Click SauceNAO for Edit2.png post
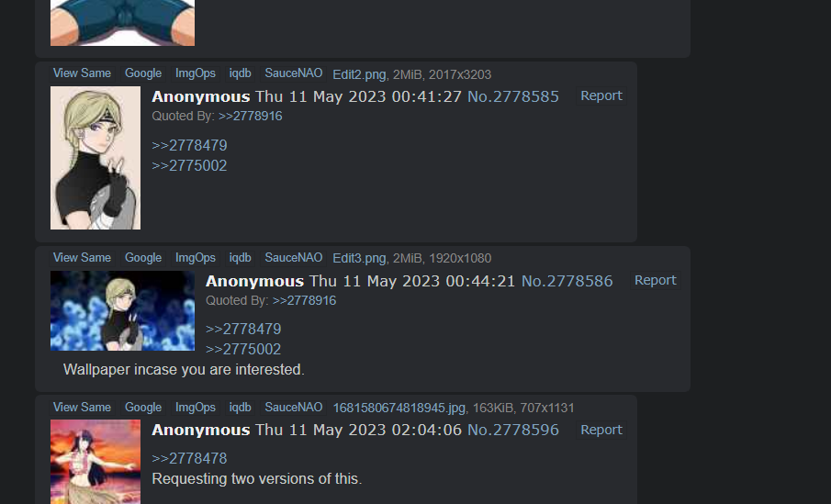 [294, 73]
